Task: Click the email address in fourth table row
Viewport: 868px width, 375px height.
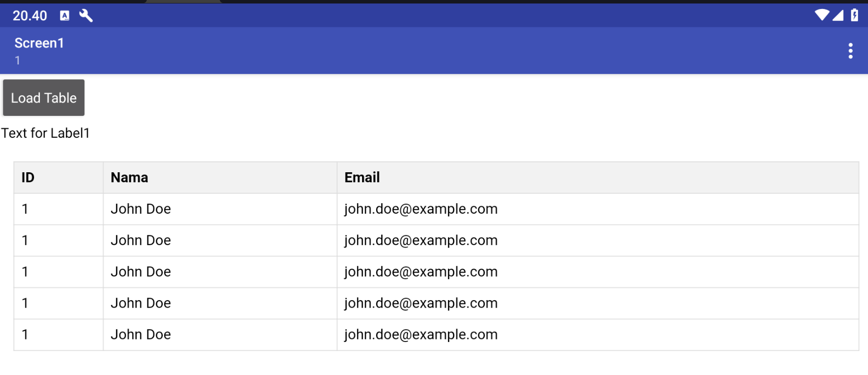Action: coord(421,304)
